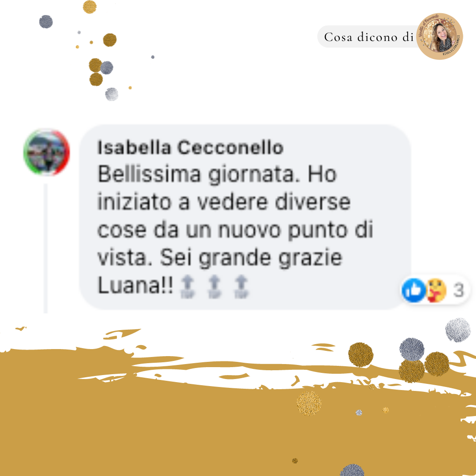This screenshot has width=476, height=476.
Task: Click the 'Cosa dicono di' label pill
Action: coord(368,37)
